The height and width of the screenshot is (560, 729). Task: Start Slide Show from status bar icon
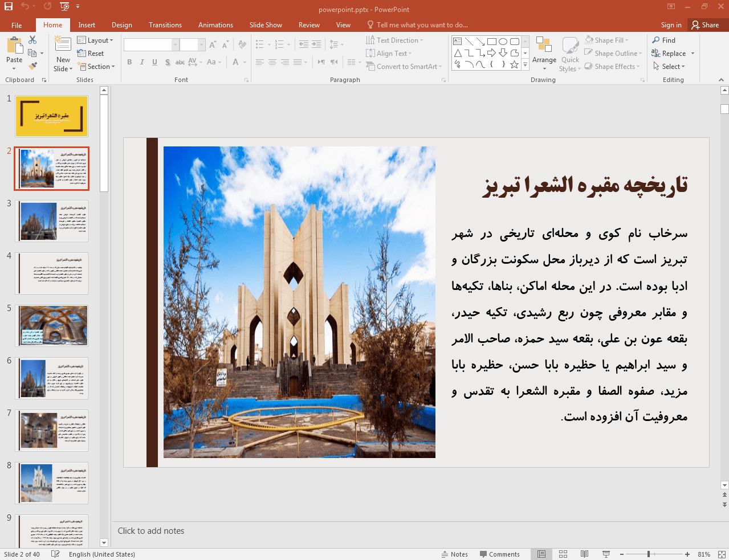tap(606, 554)
